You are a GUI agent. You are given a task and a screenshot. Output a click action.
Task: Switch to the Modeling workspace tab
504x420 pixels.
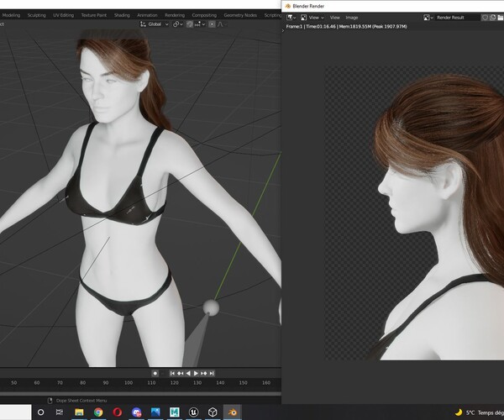point(11,15)
